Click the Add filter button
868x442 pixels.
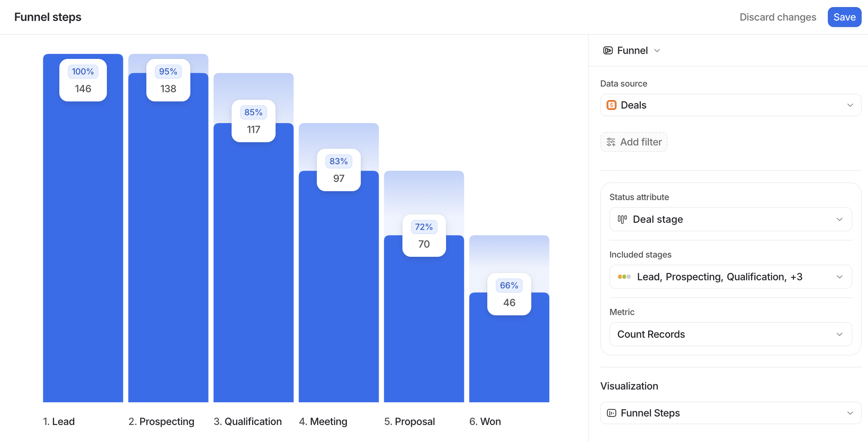633,142
